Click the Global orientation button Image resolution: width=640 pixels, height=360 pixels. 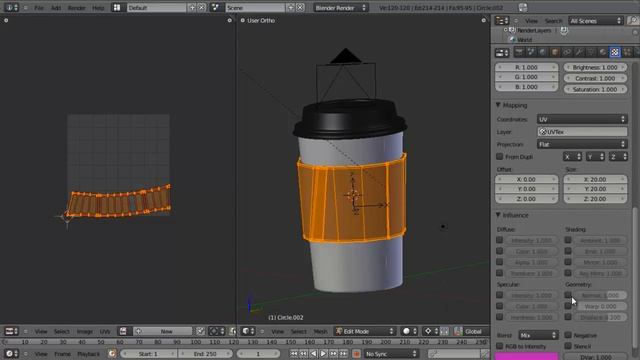[x=472, y=331]
